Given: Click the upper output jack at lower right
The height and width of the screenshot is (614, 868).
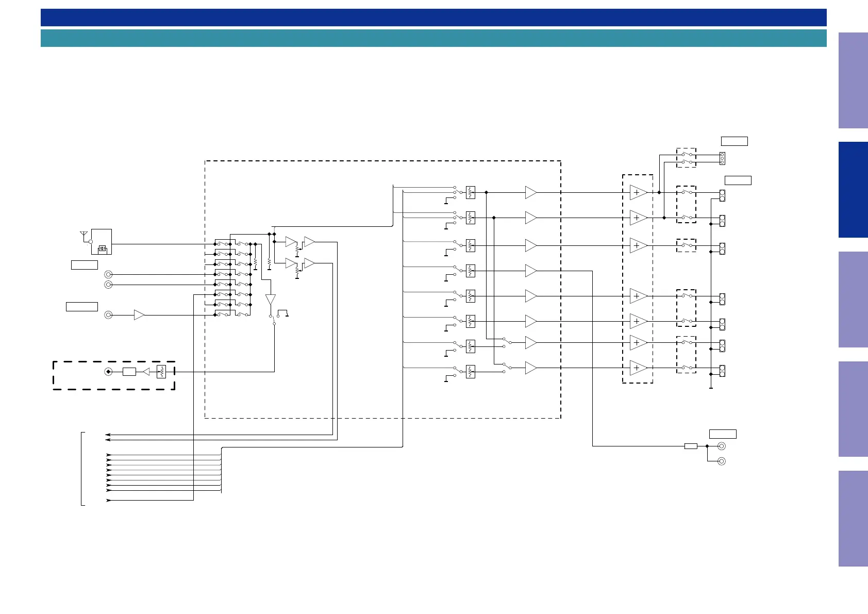Looking at the screenshot, I should [722, 446].
